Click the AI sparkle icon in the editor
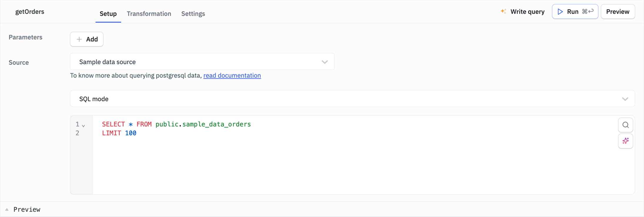Screen dimensions: 644x217 [x=625, y=141]
